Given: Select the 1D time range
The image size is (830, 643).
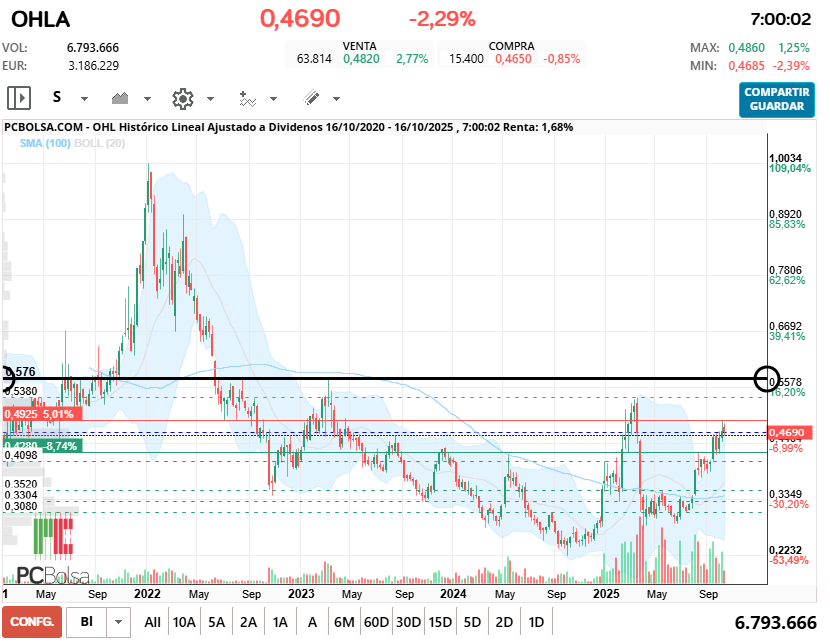Looking at the screenshot, I should coord(536,622).
